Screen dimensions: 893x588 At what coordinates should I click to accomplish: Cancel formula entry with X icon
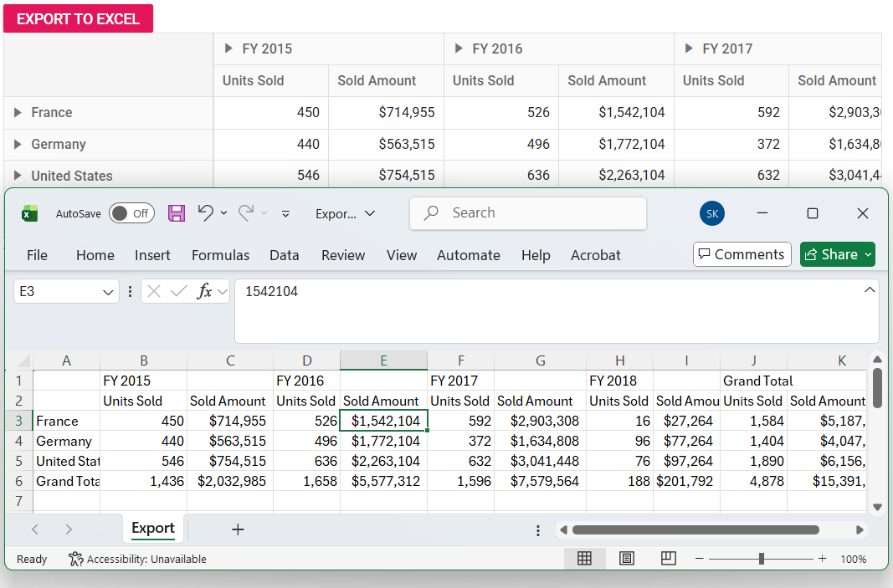point(154,291)
